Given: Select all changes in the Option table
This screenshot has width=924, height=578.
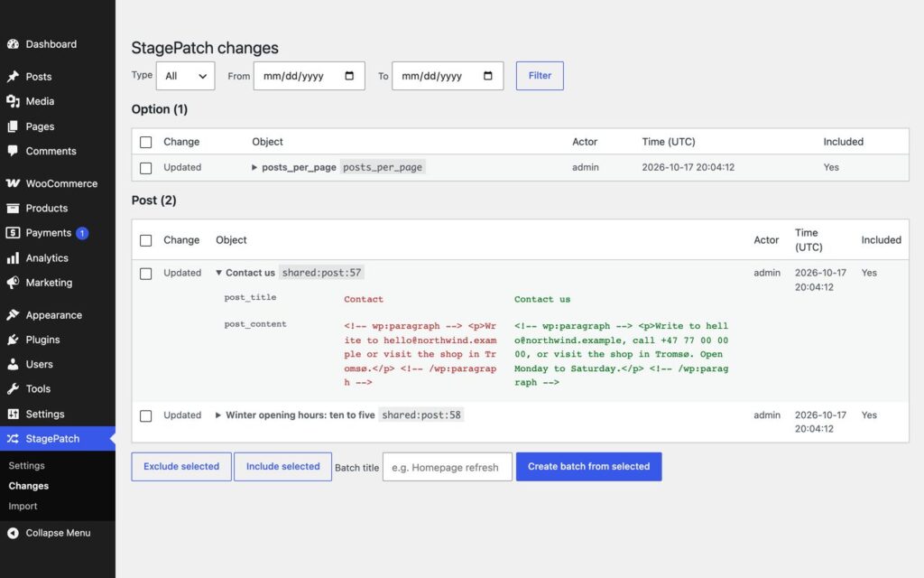Looking at the screenshot, I should (145, 142).
